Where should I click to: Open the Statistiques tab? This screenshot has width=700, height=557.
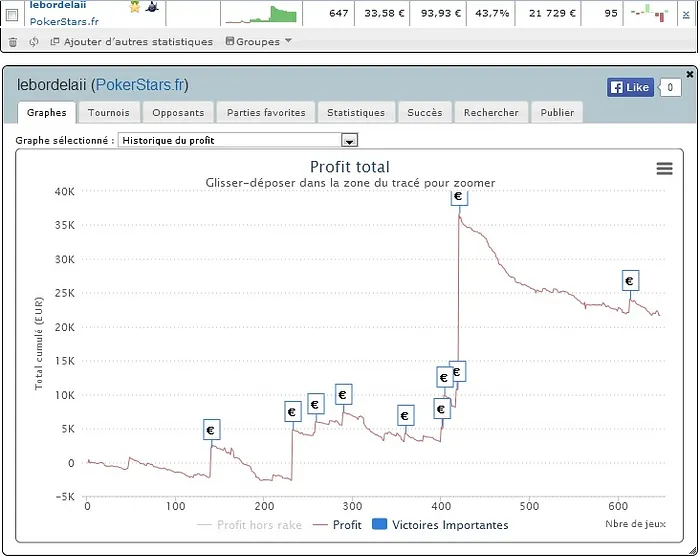tap(355, 113)
